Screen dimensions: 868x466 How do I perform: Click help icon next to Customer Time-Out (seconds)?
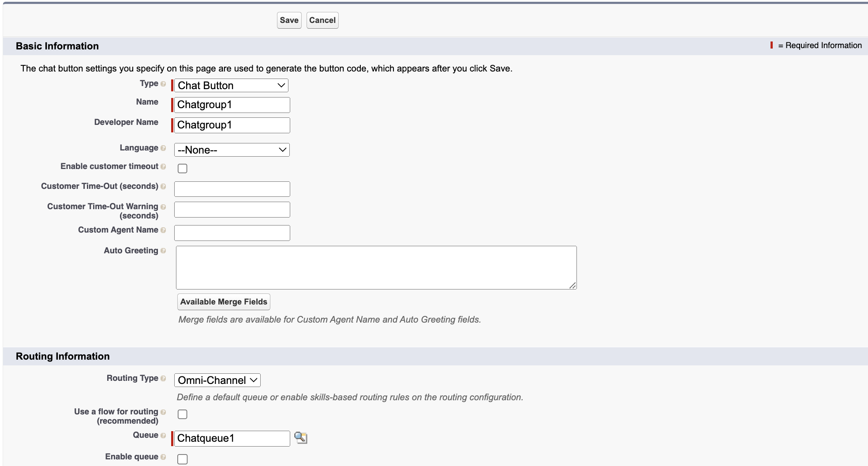(163, 187)
